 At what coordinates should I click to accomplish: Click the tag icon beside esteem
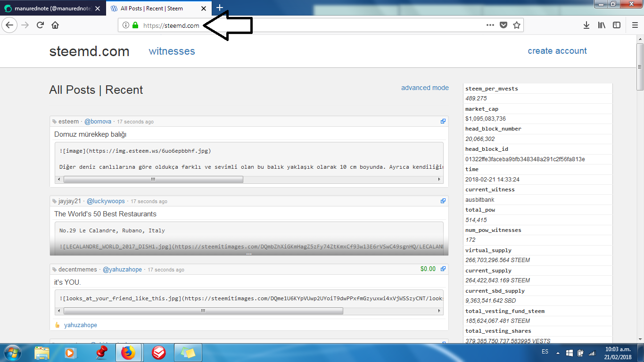pyautogui.click(x=54, y=122)
